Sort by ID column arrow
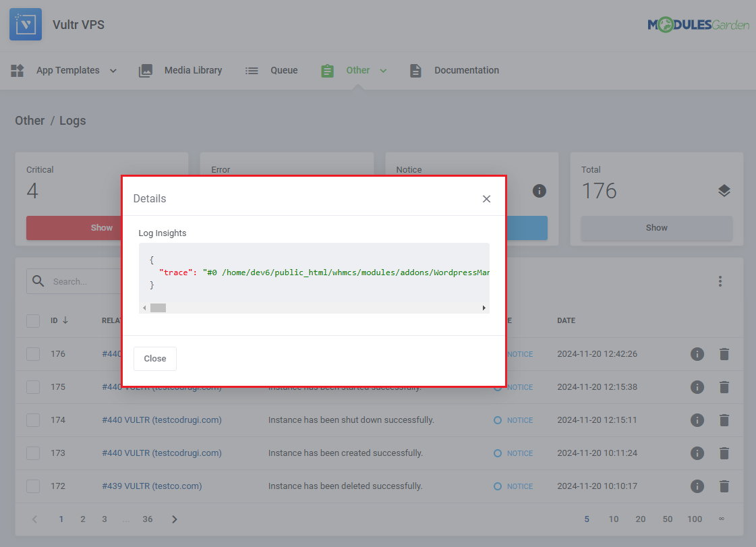The image size is (756, 547). (65, 320)
